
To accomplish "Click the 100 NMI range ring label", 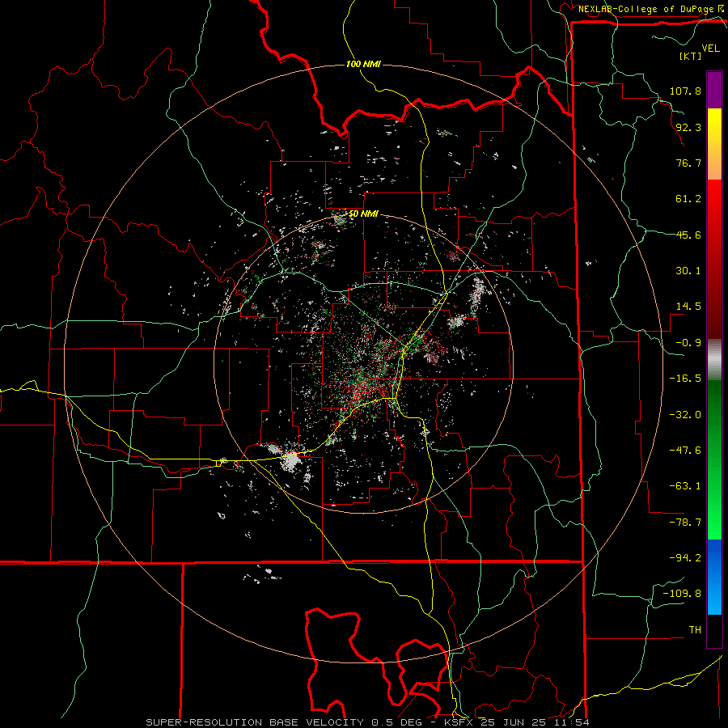I will (x=363, y=64).
